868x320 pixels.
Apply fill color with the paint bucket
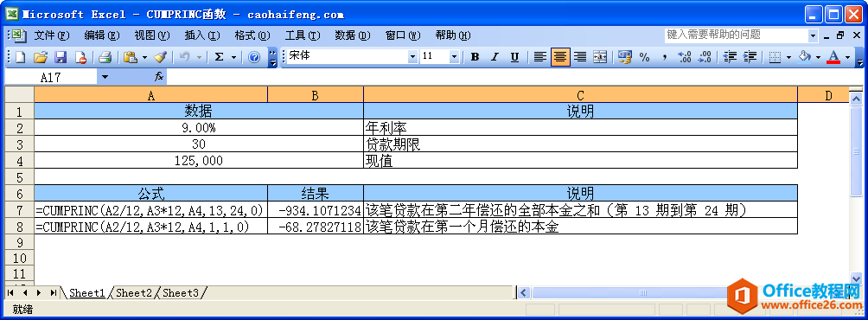click(805, 57)
